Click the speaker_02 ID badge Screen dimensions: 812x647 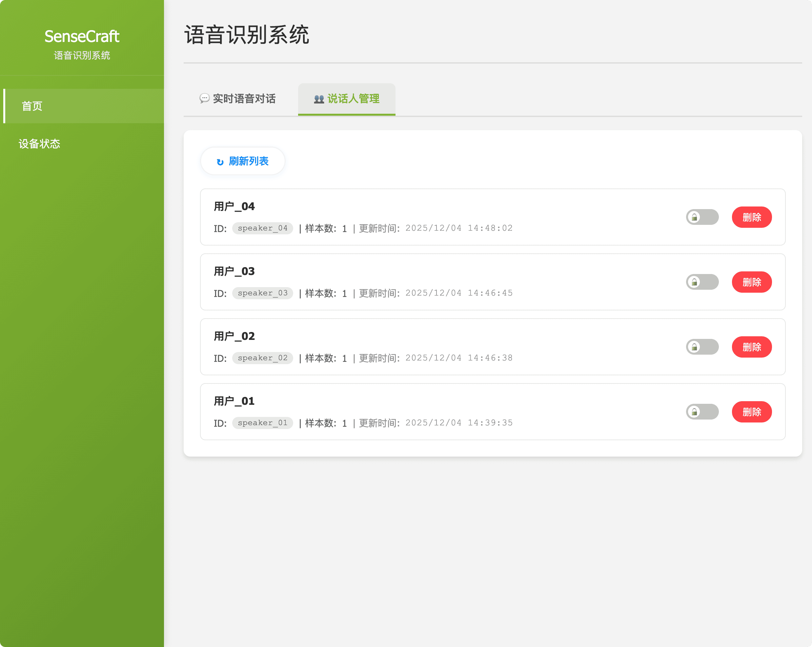coord(262,358)
